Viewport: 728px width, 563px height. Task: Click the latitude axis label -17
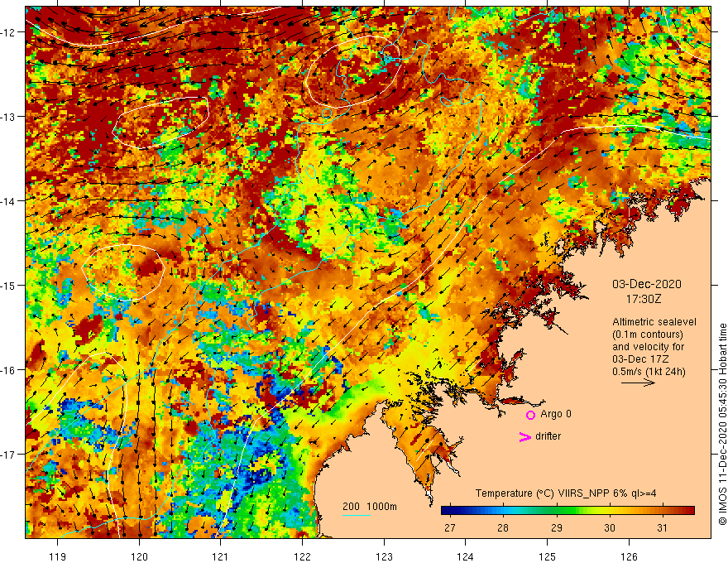tap(8, 454)
